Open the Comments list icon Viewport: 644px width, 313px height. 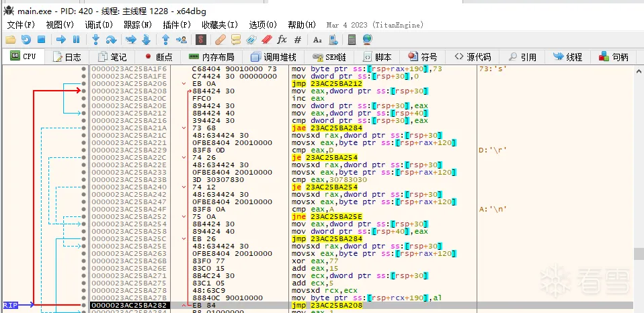236,40
